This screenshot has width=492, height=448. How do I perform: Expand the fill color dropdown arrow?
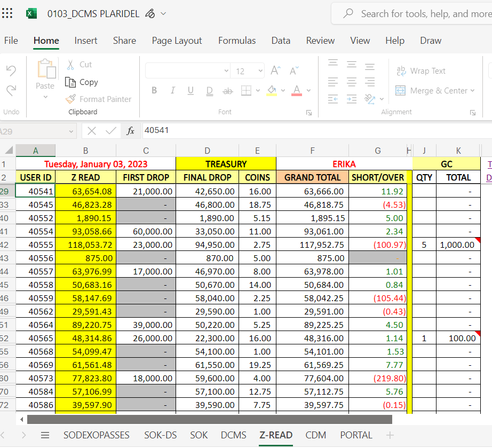point(283,91)
